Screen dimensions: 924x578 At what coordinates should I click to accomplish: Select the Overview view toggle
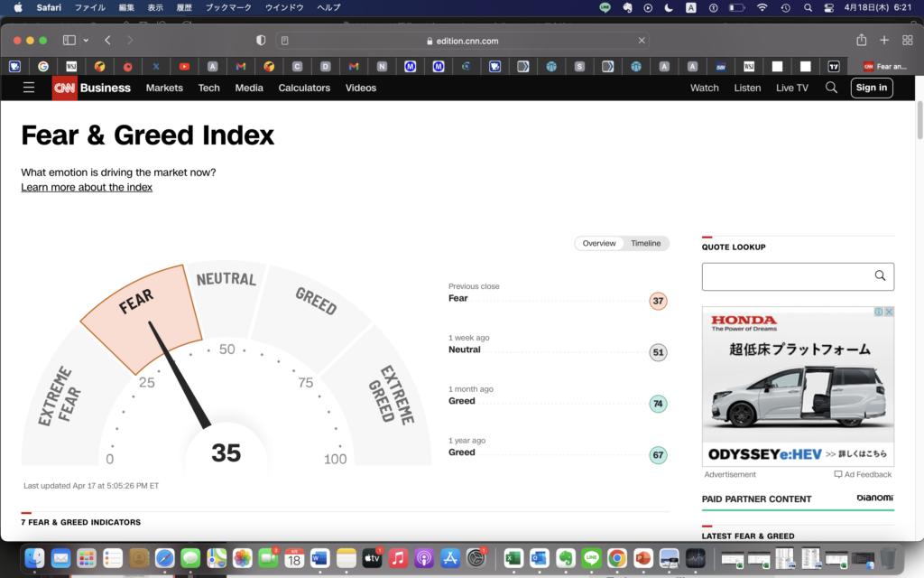(x=599, y=244)
